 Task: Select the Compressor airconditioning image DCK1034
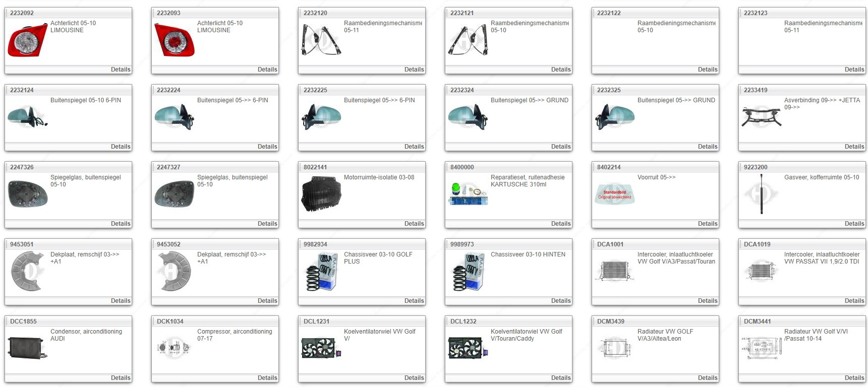[174, 348]
